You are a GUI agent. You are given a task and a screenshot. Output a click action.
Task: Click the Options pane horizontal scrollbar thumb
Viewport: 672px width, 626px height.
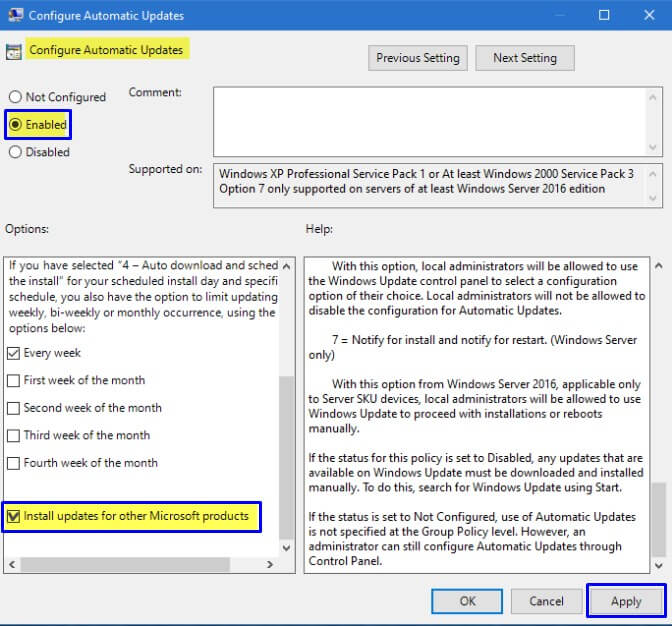tap(125, 564)
